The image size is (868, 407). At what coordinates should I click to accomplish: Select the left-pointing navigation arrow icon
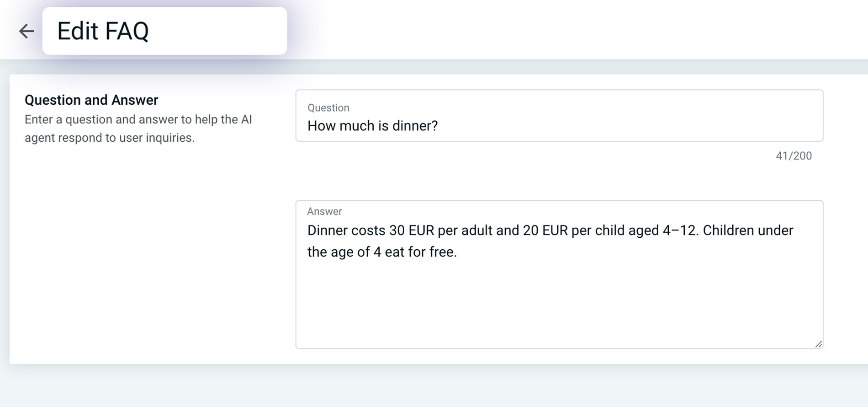coord(26,31)
